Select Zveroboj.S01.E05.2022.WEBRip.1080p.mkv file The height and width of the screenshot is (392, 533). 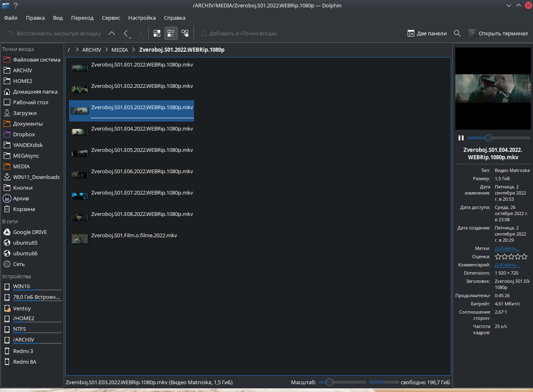(x=132, y=154)
